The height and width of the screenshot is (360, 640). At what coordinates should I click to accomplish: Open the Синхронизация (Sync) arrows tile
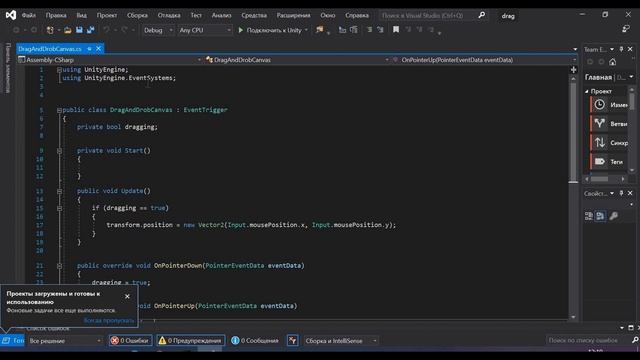609,142
